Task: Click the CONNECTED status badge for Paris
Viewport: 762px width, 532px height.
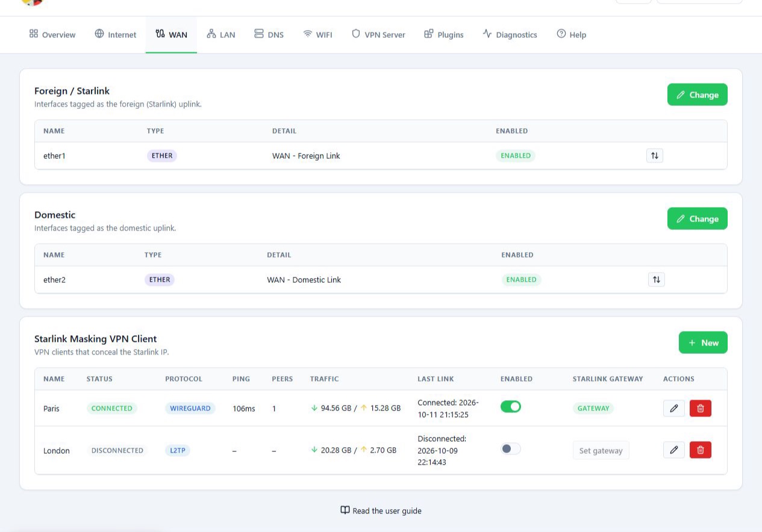Action: [112, 408]
